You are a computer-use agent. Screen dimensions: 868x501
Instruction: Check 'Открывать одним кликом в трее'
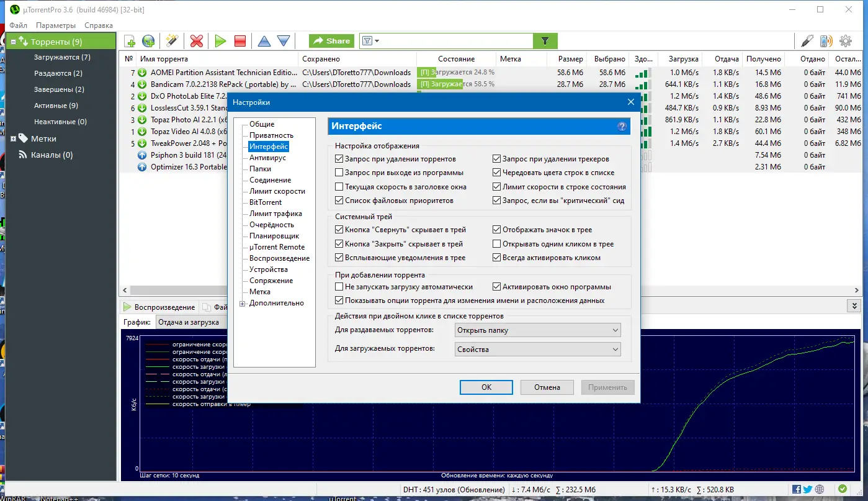[496, 243]
